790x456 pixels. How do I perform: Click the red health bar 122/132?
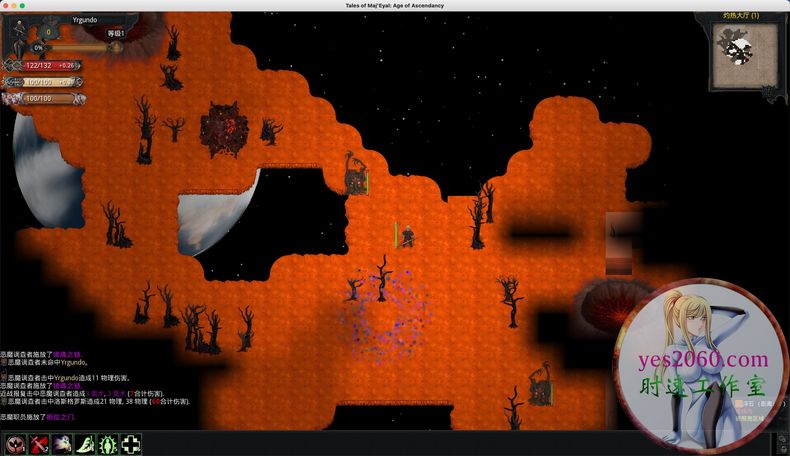click(x=45, y=65)
